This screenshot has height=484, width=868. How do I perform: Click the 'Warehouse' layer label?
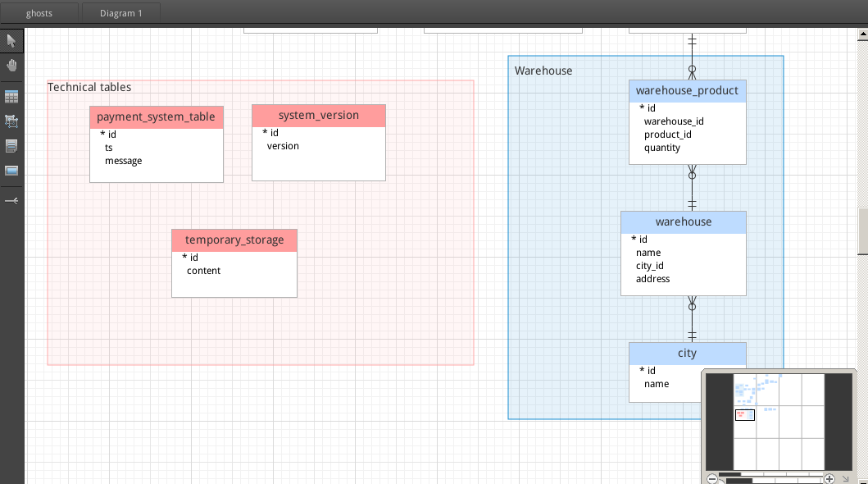pos(543,71)
